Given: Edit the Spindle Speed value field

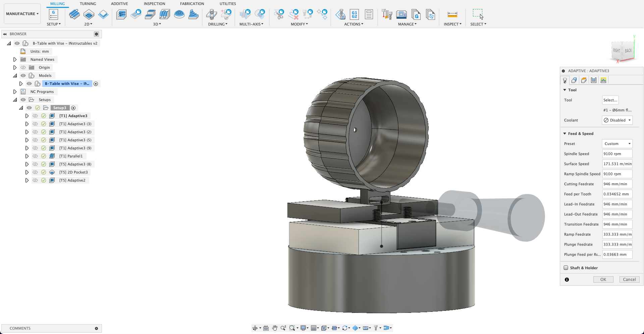Looking at the screenshot, I should click(x=617, y=154).
